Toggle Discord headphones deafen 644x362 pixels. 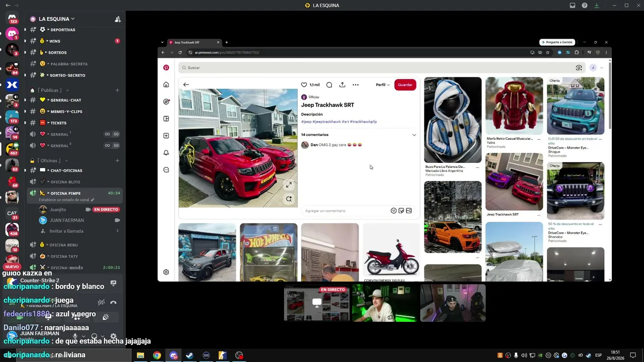[94, 336]
